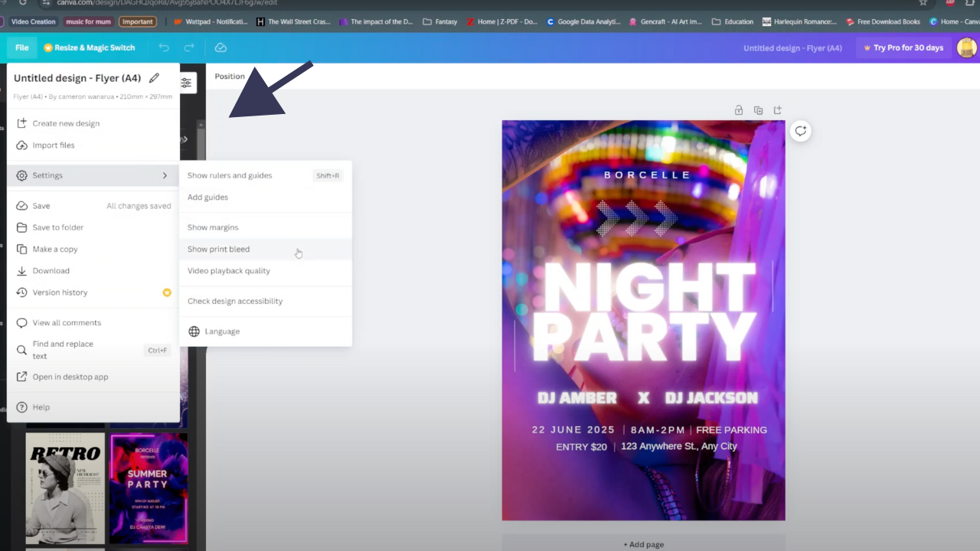Click the arrows graphic on flyer

637,218
